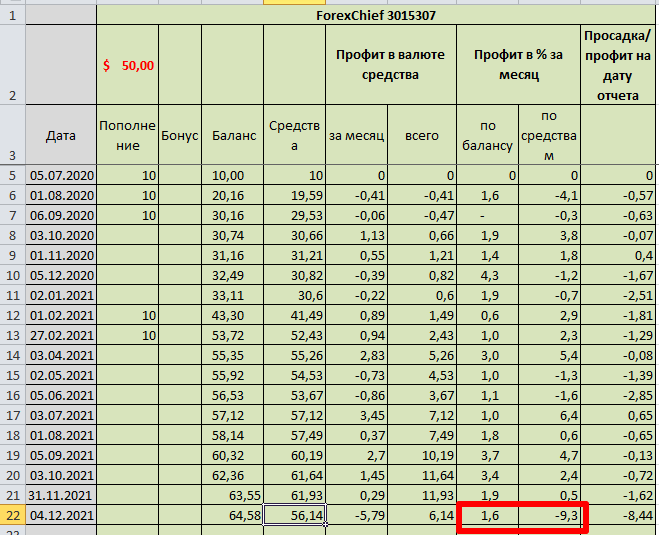The width and height of the screenshot is (659, 535).
Task: Click the Просадка/профит на дату отчета header
Action: pyautogui.click(x=618, y=65)
